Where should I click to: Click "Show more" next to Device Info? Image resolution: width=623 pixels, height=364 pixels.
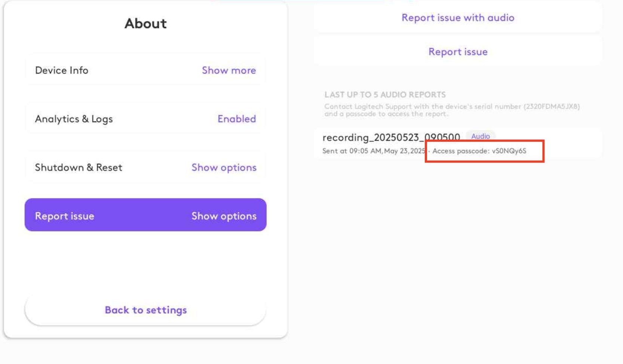[x=229, y=70]
